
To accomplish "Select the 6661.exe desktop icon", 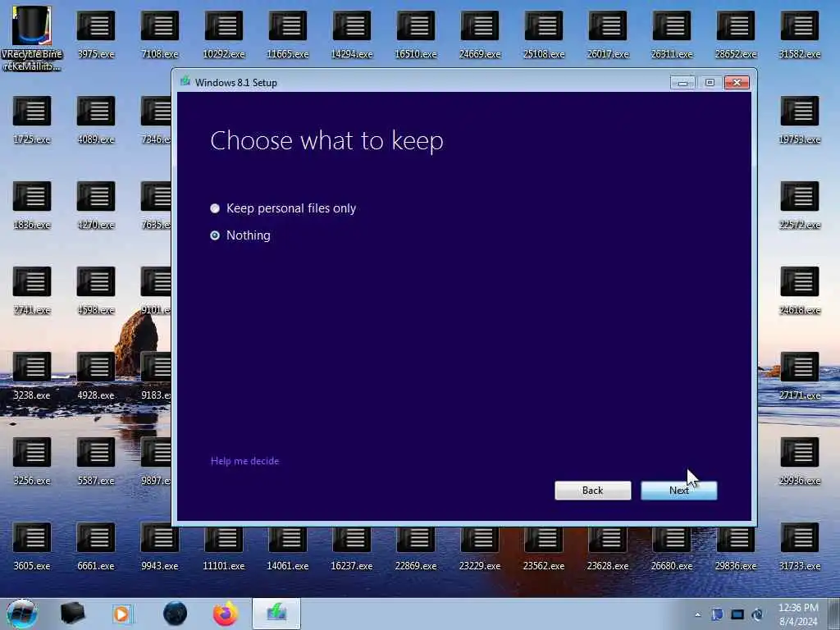I will [x=96, y=546].
